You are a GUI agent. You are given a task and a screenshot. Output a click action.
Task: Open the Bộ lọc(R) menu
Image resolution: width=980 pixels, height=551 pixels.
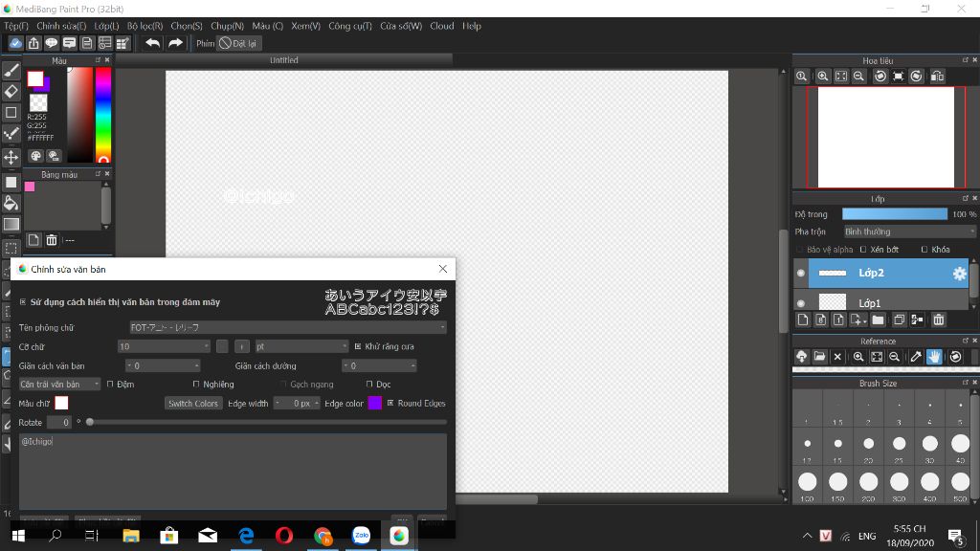tap(145, 26)
